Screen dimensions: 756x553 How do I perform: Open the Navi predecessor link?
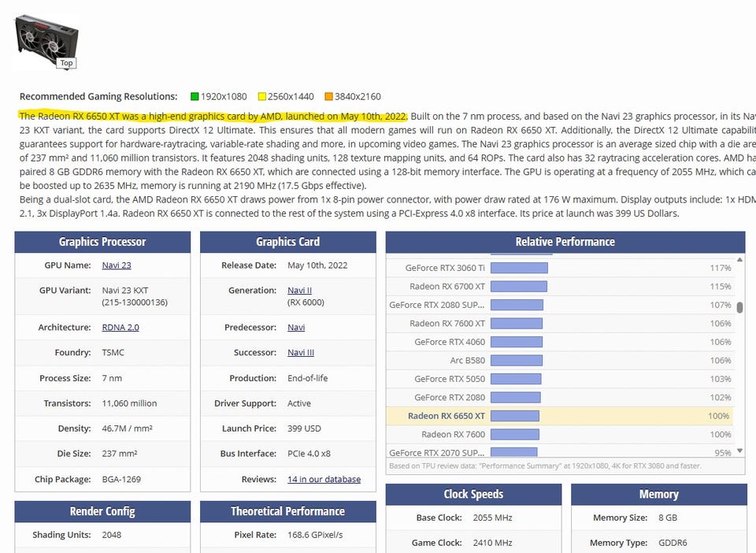pos(296,328)
